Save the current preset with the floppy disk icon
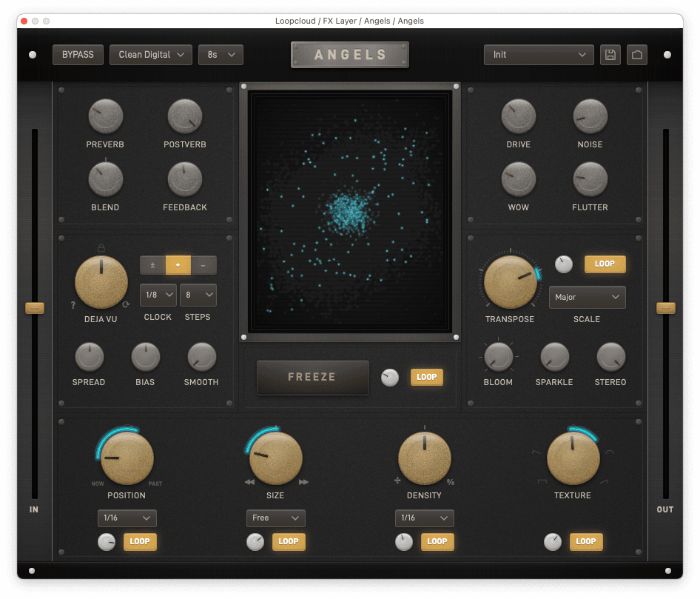Viewport: 700px width, 599px height. coord(610,55)
